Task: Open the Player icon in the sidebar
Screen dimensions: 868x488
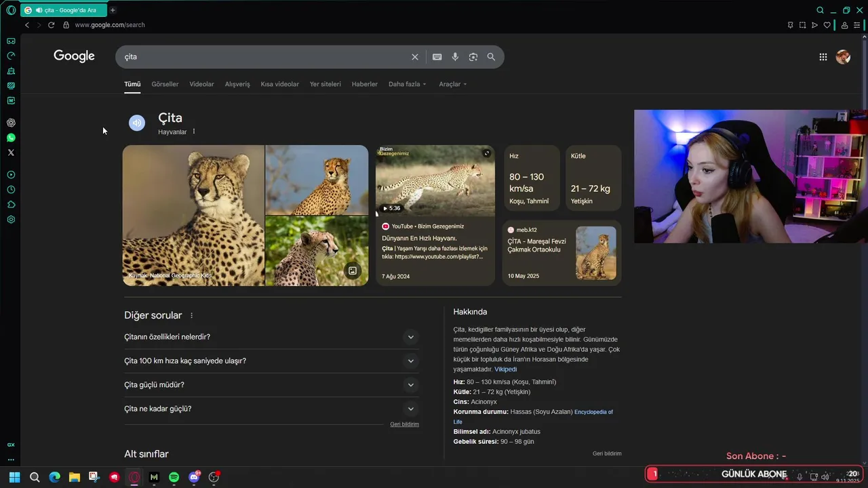Action: 11,175
